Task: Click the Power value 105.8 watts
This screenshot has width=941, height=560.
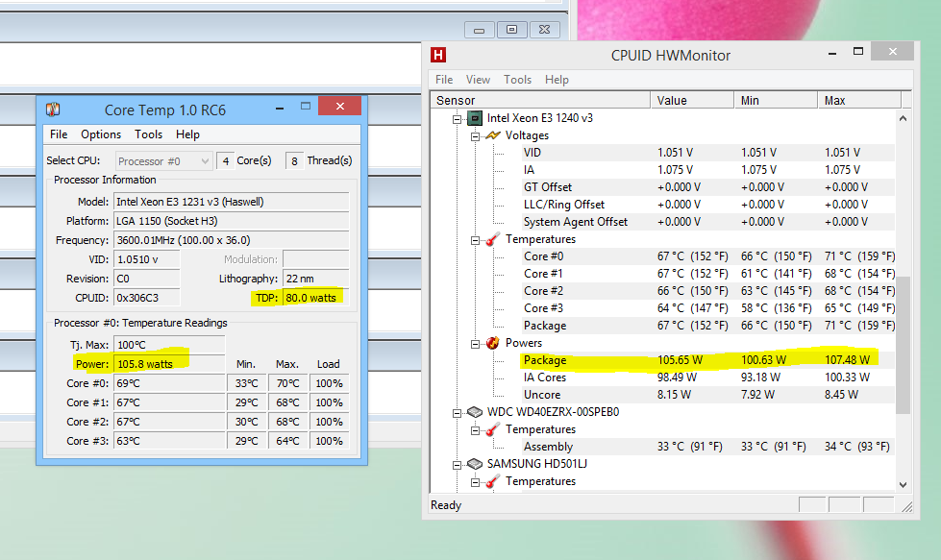Action: pos(169,364)
